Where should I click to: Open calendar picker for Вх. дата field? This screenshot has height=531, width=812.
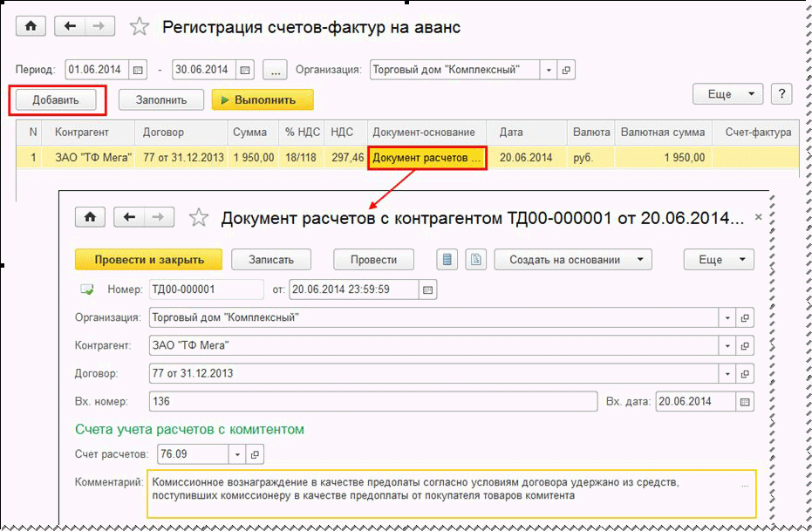pyautogui.click(x=744, y=402)
